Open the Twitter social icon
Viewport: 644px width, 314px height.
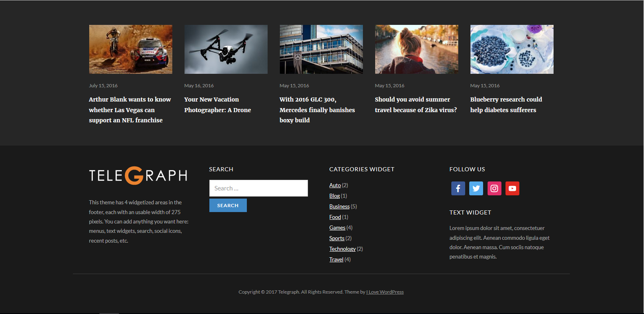pos(476,188)
